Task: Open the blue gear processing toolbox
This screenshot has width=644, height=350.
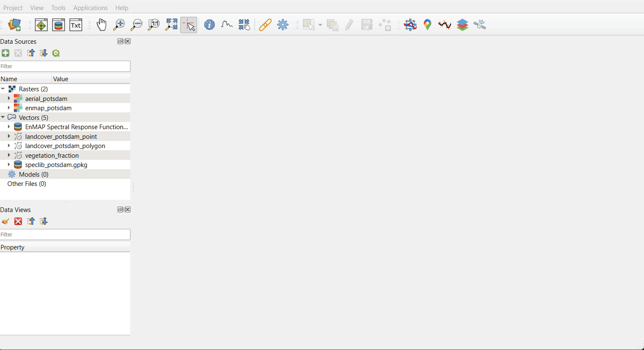Action: (283, 25)
